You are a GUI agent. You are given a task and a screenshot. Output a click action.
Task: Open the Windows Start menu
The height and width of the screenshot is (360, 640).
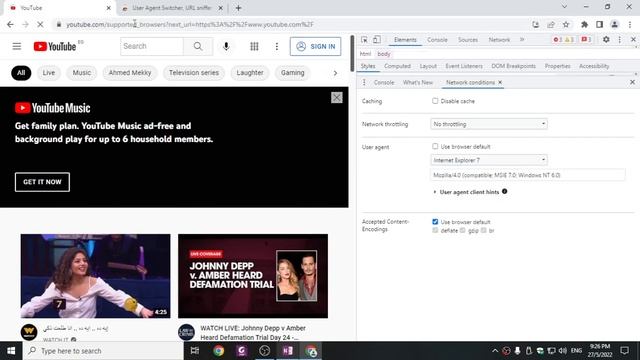11,351
